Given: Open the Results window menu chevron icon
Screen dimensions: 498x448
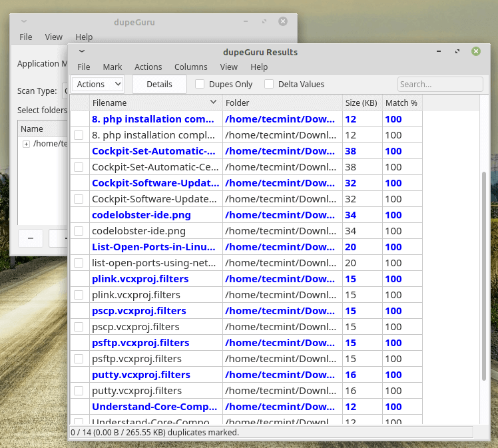Looking at the screenshot, I should (x=82, y=51).
